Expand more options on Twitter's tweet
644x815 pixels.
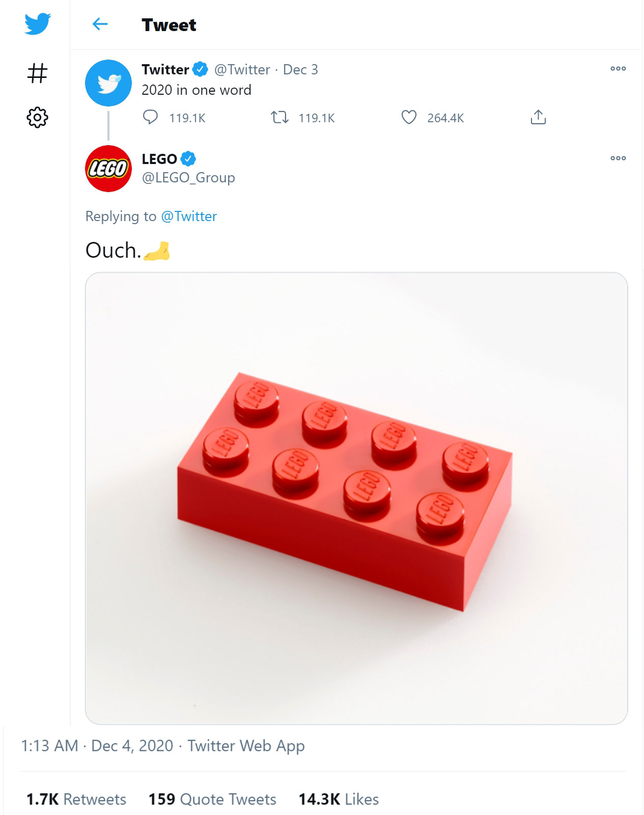pos(618,69)
